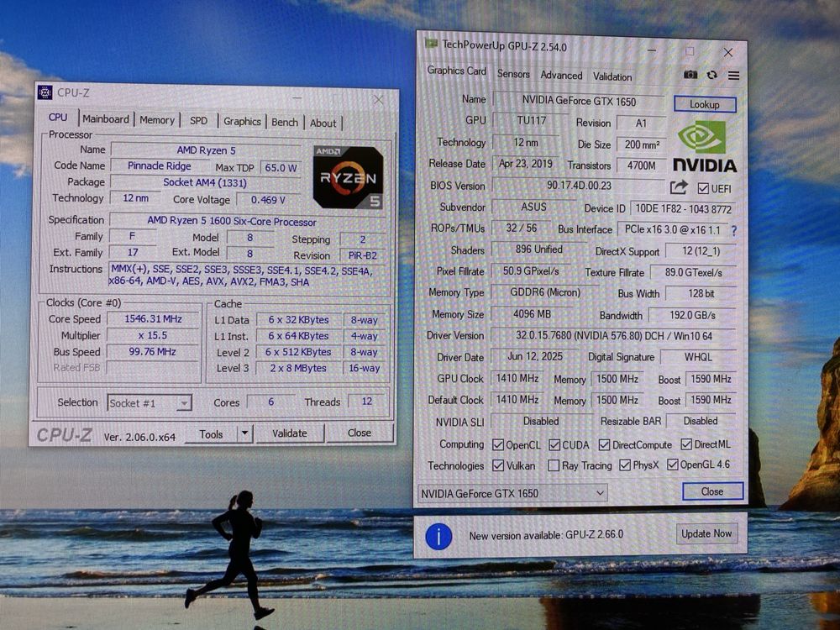This screenshot has width=840, height=630.
Task: Click the Memory Type value GDDR6 (Micron)
Action: (x=545, y=292)
